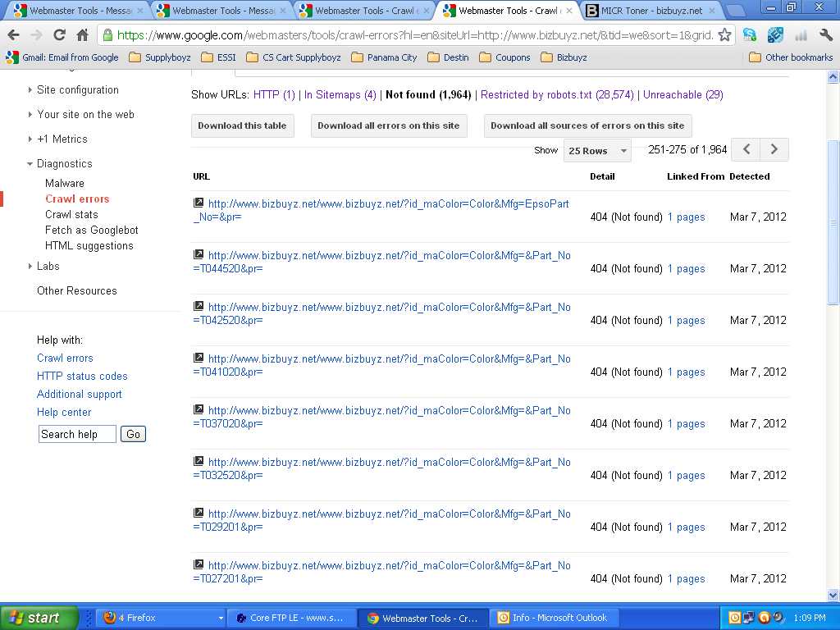
Task: Show Unreachable (29) URL errors
Action: [x=683, y=95]
